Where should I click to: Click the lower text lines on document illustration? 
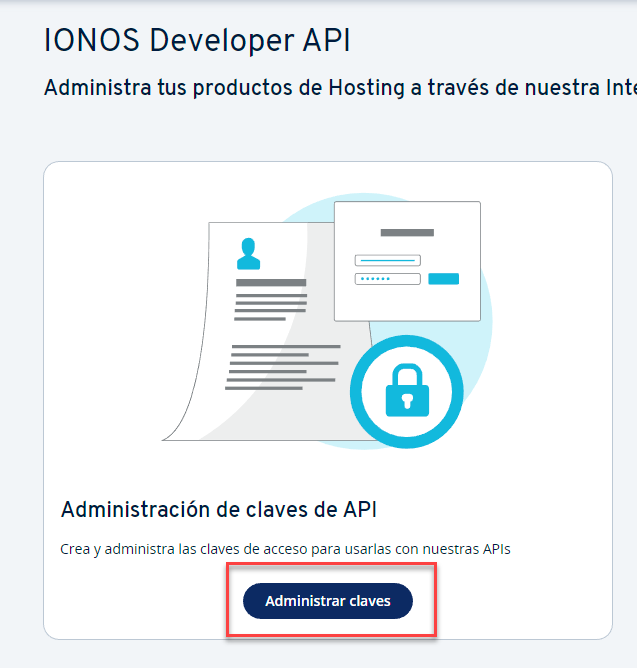tap(282, 367)
